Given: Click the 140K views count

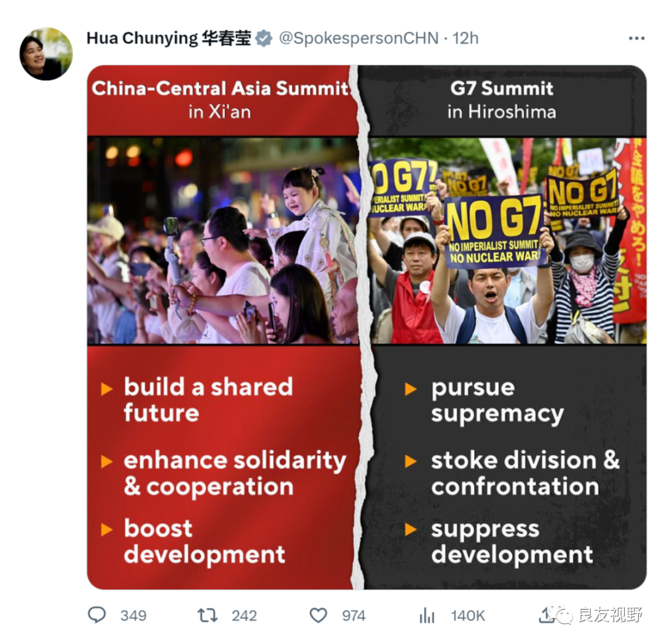Looking at the screenshot, I should (467, 616).
